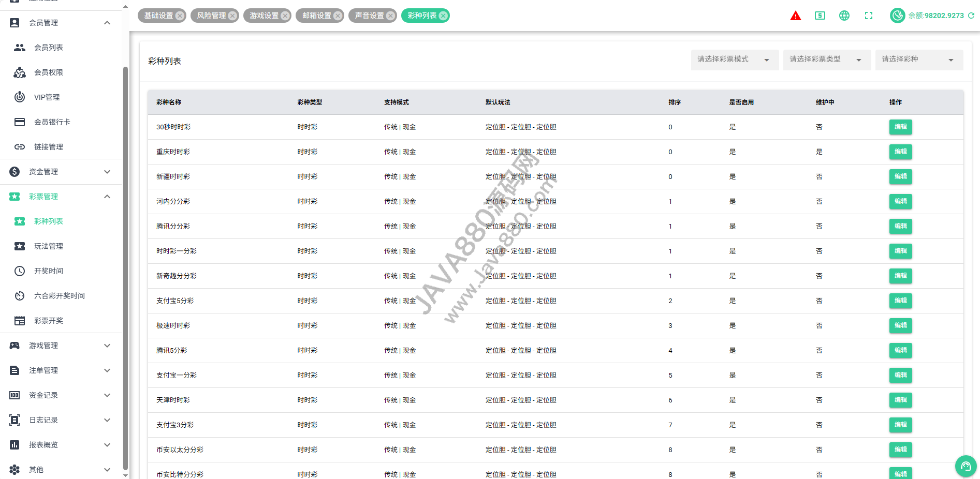Click the 资金管理 dollar icon
Image resolution: width=980 pixels, height=479 pixels.
pyautogui.click(x=14, y=172)
